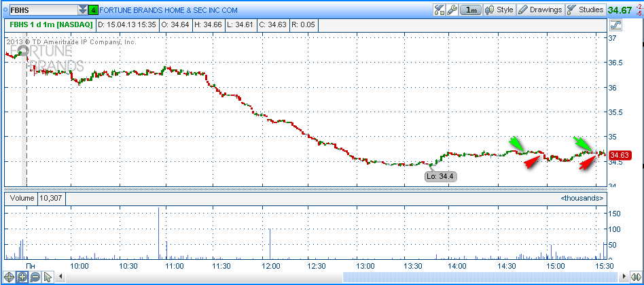Click the edit studies and strategies beaker icon
644x285 pixels.
pyautogui.click(x=440, y=10)
